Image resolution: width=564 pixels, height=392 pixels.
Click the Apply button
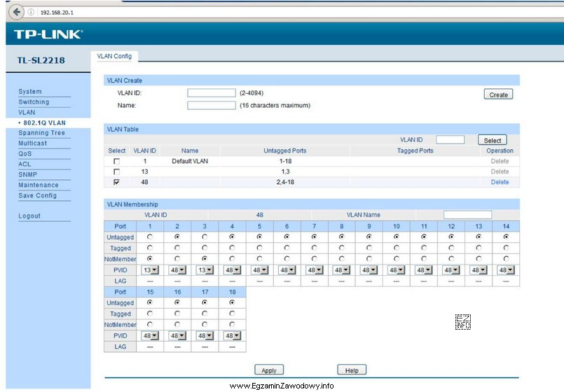pyautogui.click(x=269, y=370)
